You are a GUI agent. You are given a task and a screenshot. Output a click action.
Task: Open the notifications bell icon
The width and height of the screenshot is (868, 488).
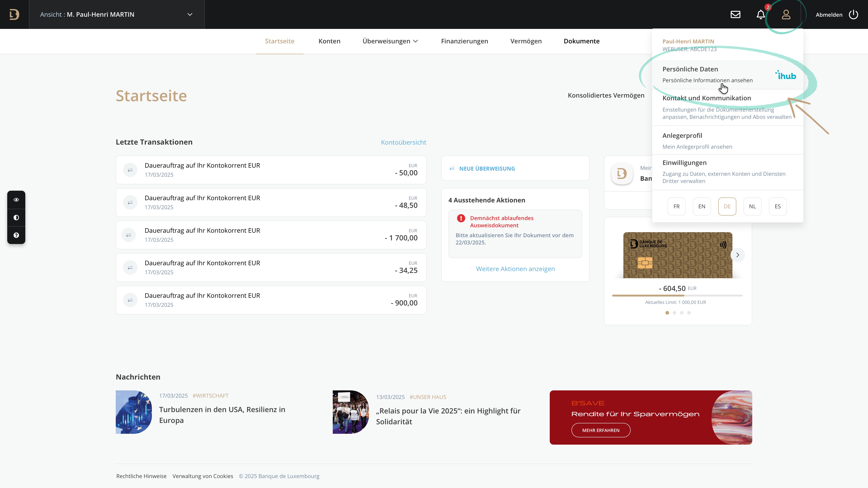click(760, 14)
